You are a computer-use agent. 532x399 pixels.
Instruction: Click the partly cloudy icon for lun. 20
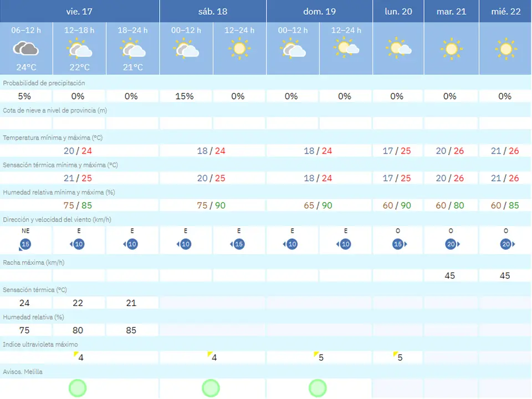(398, 48)
